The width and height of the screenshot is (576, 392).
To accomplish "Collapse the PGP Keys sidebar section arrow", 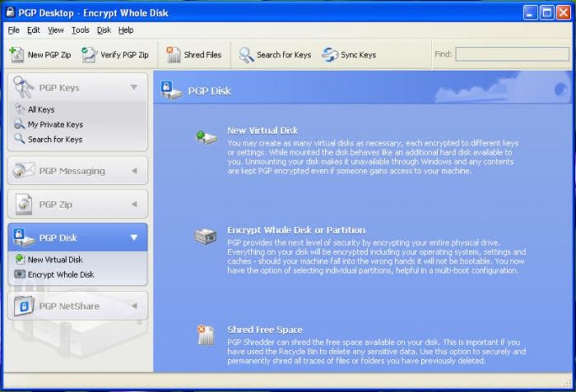I will [134, 87].
